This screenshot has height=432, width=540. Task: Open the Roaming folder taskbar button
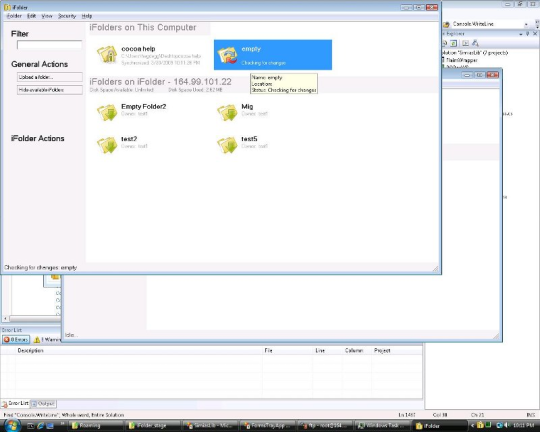click(95, 426)
